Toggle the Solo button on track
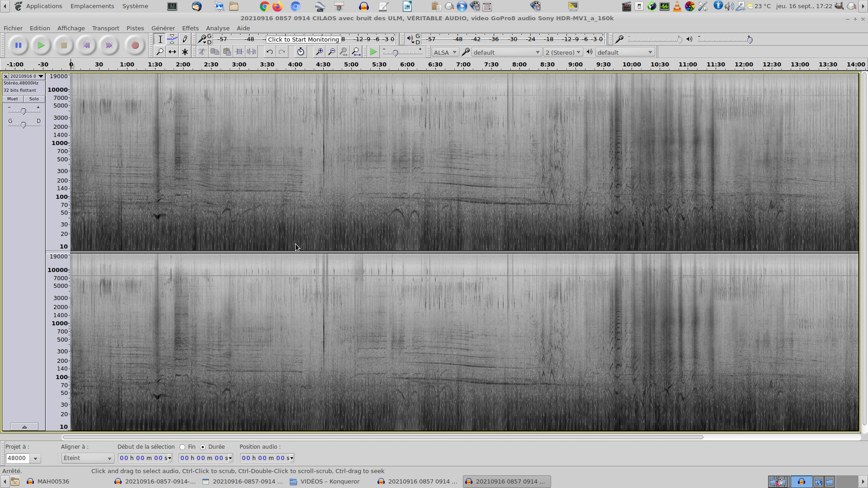This screenshot has width=868, height=488. point(34,99)
